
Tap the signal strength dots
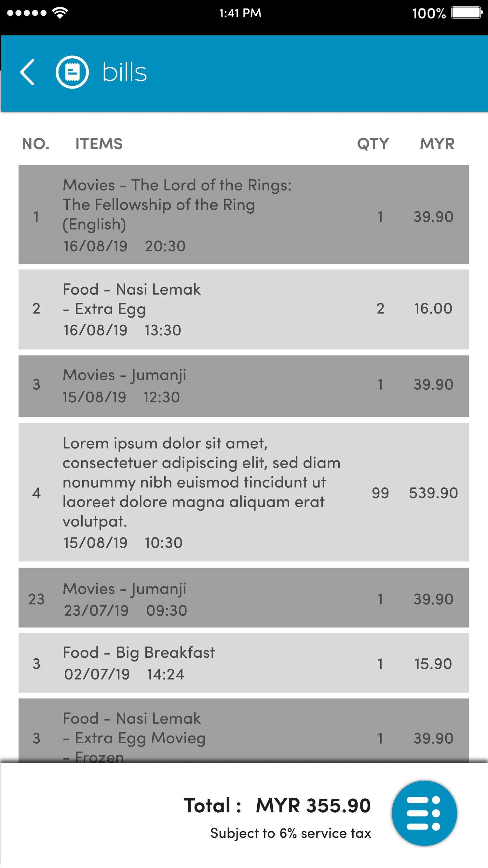point(27,13)
